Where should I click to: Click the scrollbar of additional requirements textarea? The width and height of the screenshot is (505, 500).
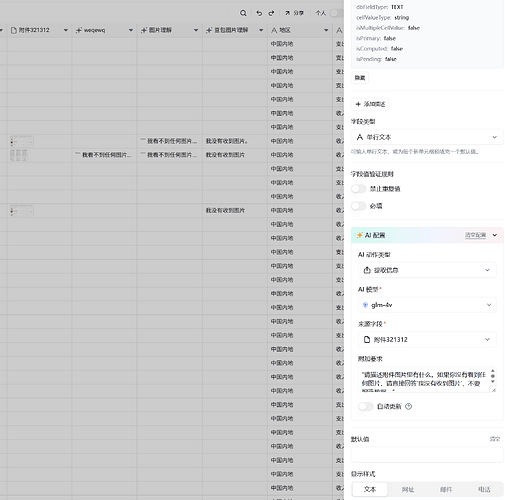[x=493, y=377]
